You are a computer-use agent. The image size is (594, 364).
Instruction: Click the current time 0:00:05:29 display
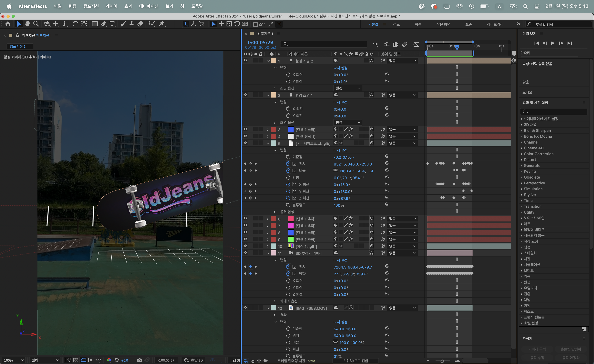[x=260, y=43]
